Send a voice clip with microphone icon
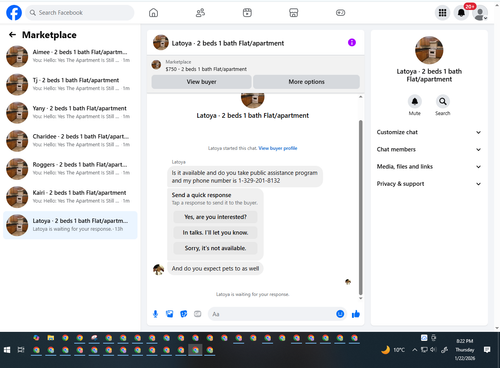The image size is (500, 368). pos(155,314)
